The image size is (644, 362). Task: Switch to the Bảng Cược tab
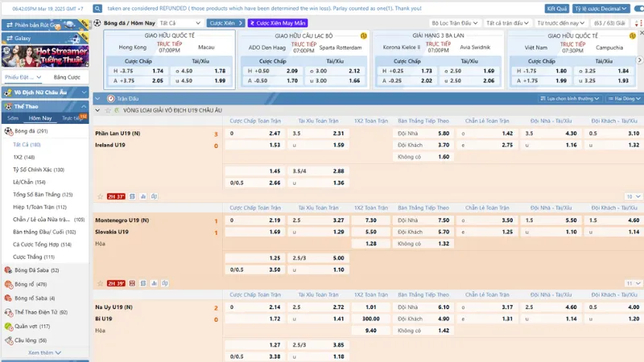pos(67,77)
